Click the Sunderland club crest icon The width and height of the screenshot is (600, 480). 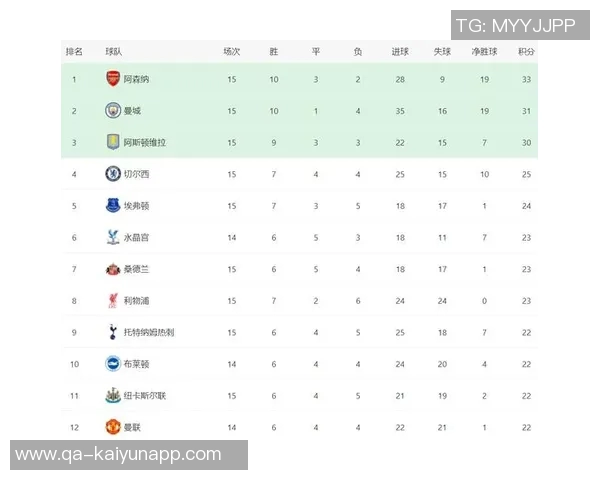113,269
